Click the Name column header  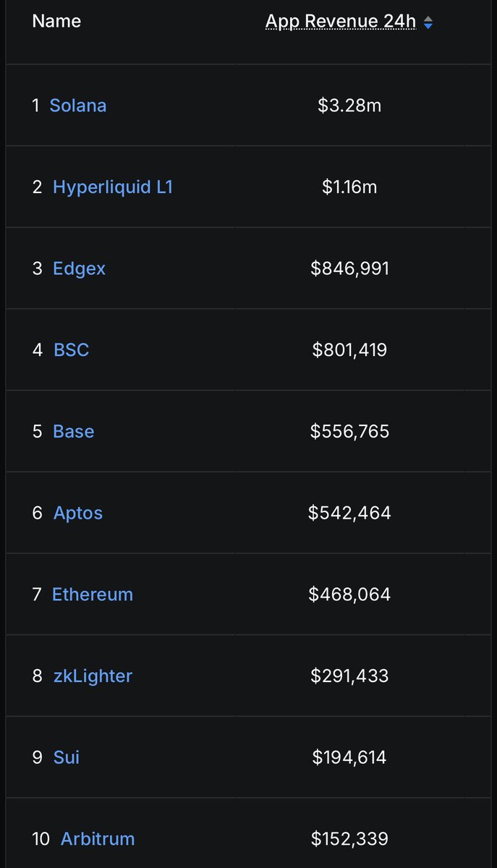pos(56,22)
